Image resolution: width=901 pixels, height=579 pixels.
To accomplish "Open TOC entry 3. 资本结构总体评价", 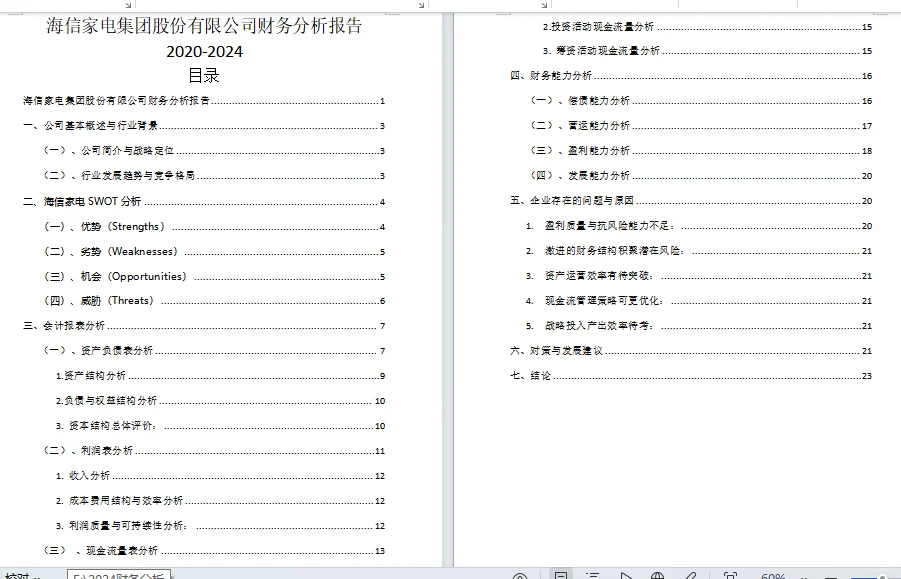I will click(221, 426).
